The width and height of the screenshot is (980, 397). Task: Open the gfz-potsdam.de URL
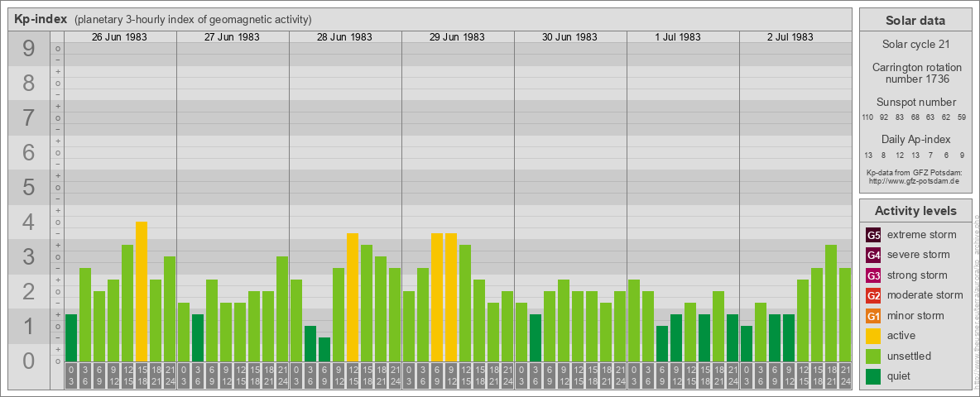tap(914, 180)
